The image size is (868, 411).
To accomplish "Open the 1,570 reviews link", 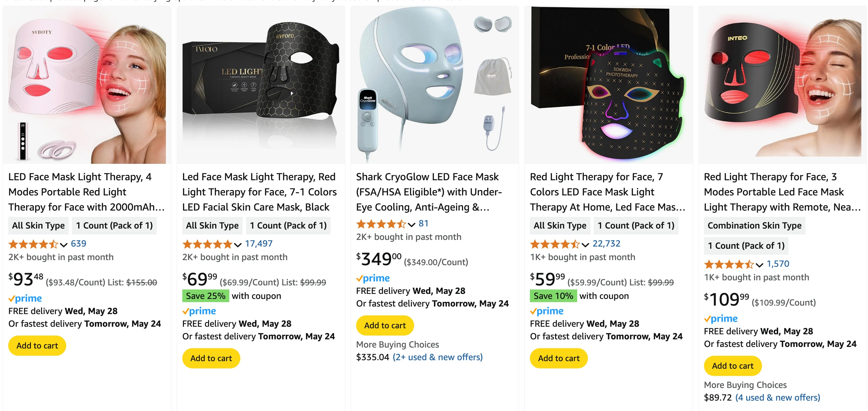I will pyautogui.click(x=778, y=264).
